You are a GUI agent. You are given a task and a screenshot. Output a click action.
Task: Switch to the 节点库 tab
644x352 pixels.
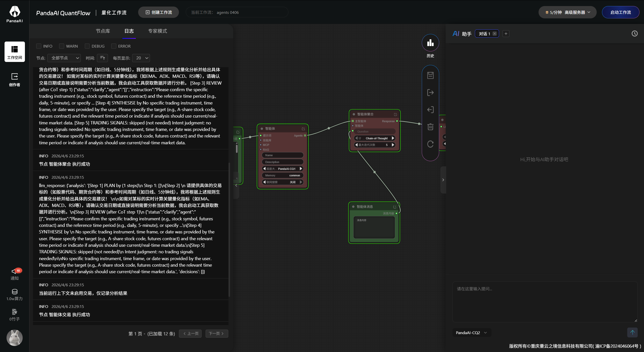[x=103, y=31]
